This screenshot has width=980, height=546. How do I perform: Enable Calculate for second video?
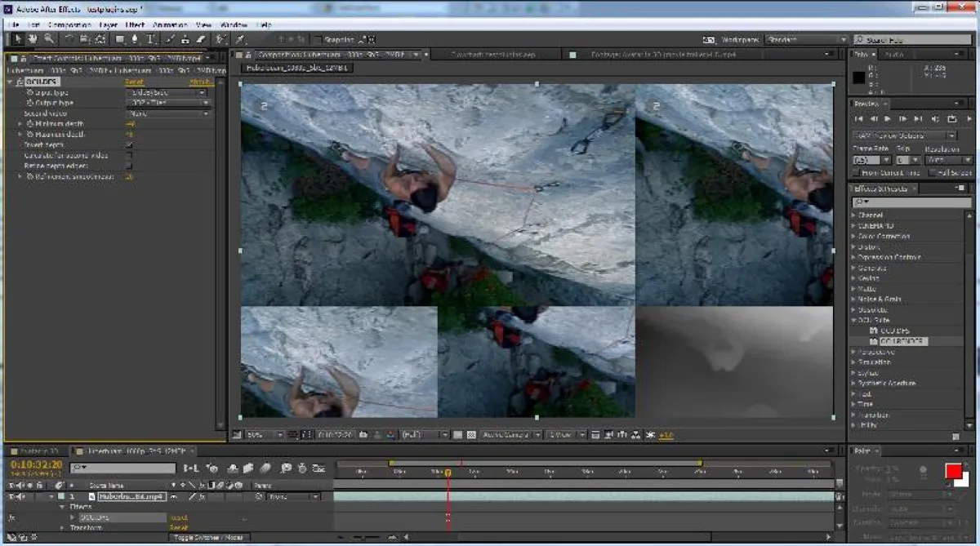(129, 155)
